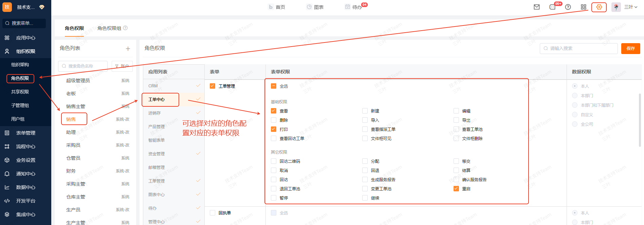This screenshot has width=644, height=225.
Task: Open the mail envelope icon
Action: (537, 7)
